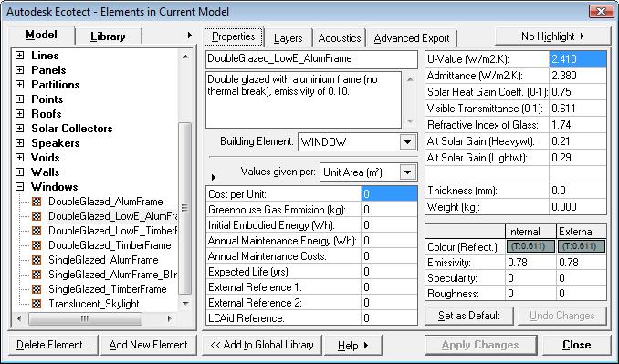The height and width of the screenshot is (364, 619).
Task: Click the DoubleGlazed_AlumFrame material icon
Action: pos(37,202)
